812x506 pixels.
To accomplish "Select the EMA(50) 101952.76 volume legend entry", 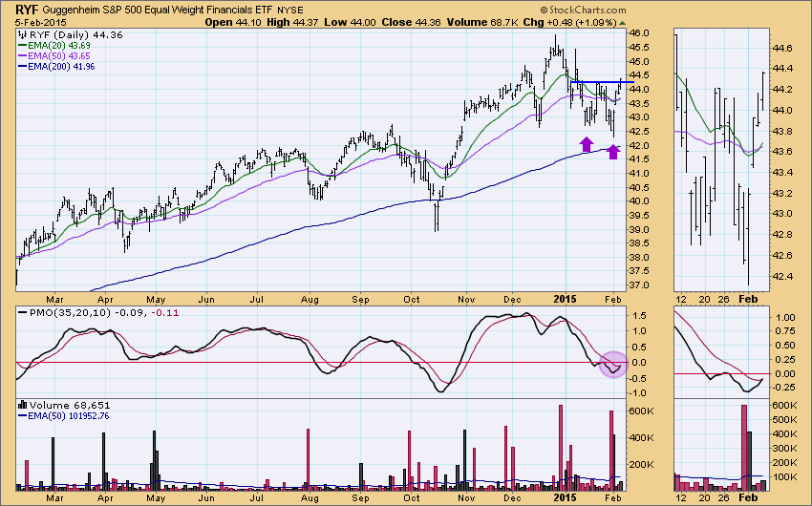I will coord(64,416).
